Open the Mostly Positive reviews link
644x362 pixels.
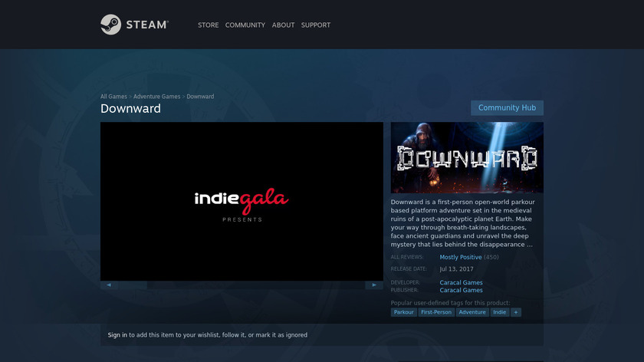pyautogui.click(x=461, y=257)
